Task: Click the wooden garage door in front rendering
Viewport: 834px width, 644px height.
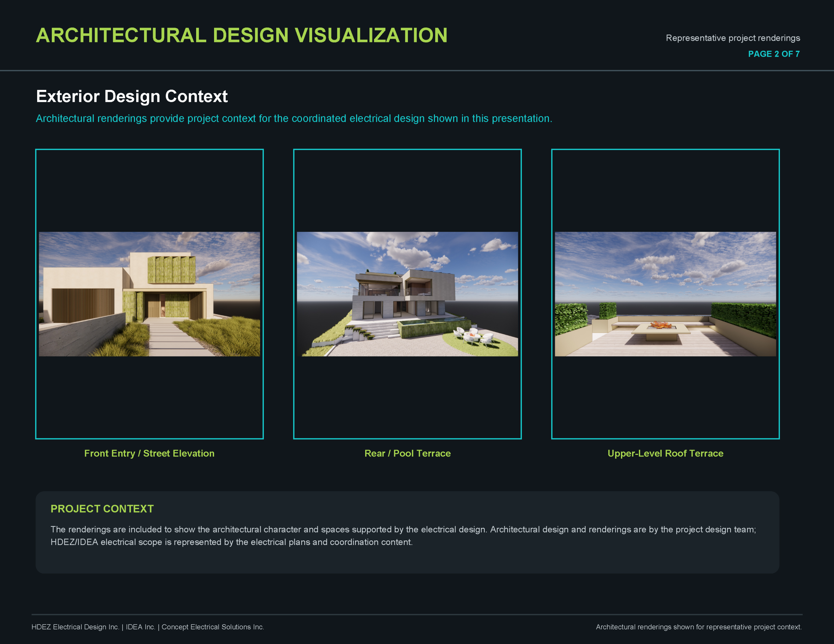Action: [x=83, y=305]
